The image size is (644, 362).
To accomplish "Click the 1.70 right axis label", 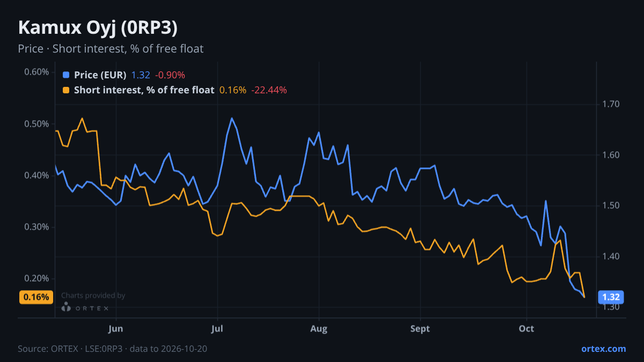I will [611, 104].
